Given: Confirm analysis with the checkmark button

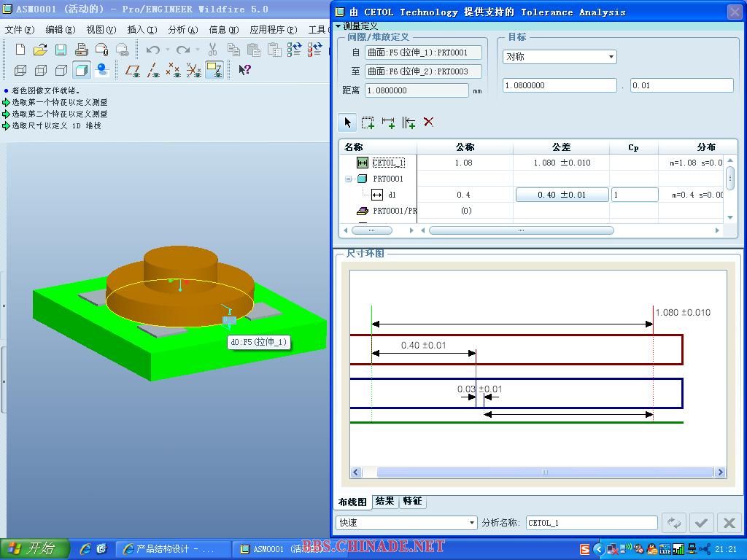Looking at the screenshot, I should tap(701, 523).
